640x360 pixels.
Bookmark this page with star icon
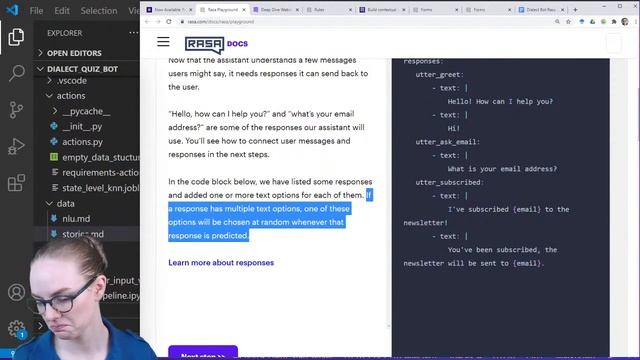[x=568, y=22]
